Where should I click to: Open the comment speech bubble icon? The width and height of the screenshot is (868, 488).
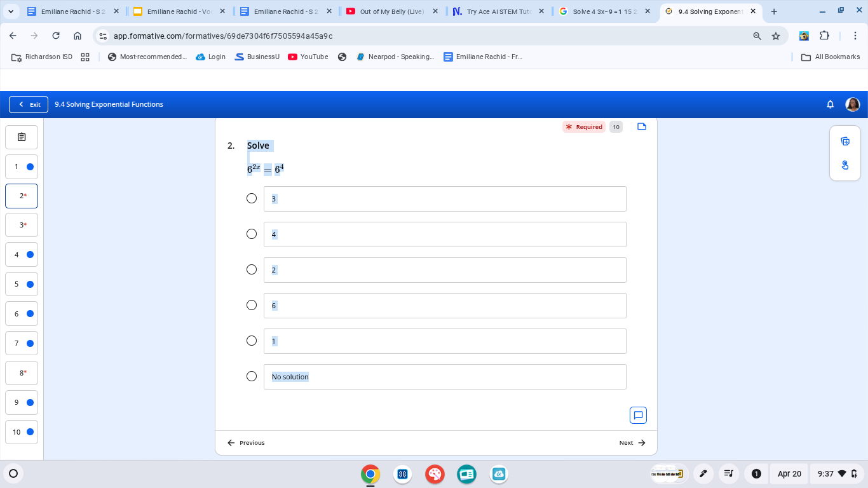[638, 415]
